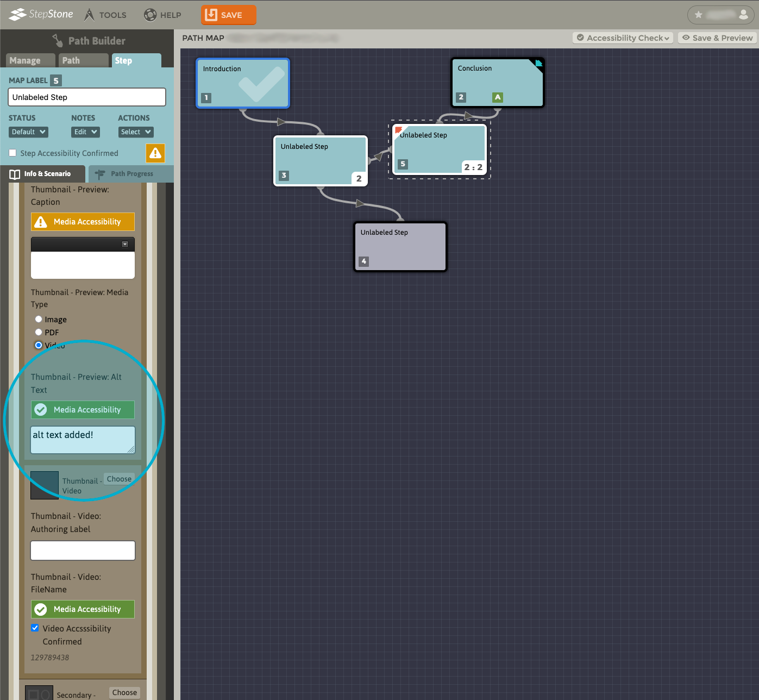This screenshot has height=700, width=759.
Task: Enable Step Accessibility Confirmed checkbox
Action: 12,153
